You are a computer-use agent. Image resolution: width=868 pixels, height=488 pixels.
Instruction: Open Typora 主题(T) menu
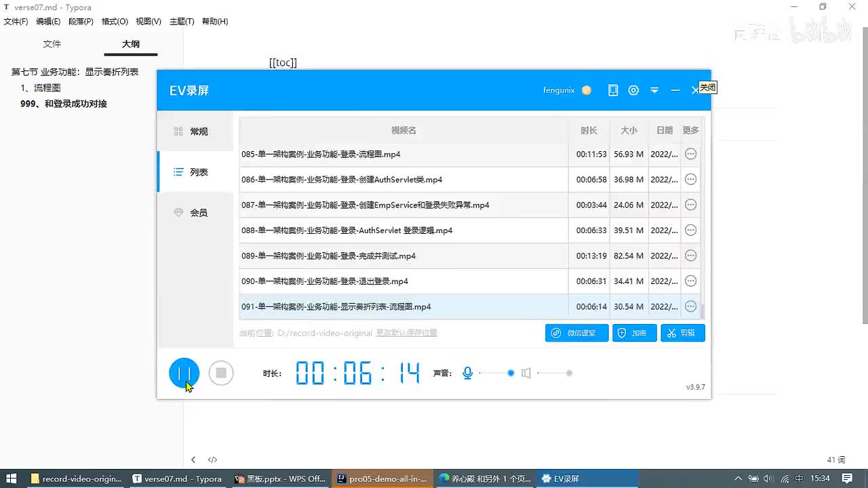(x=182, y=22)
